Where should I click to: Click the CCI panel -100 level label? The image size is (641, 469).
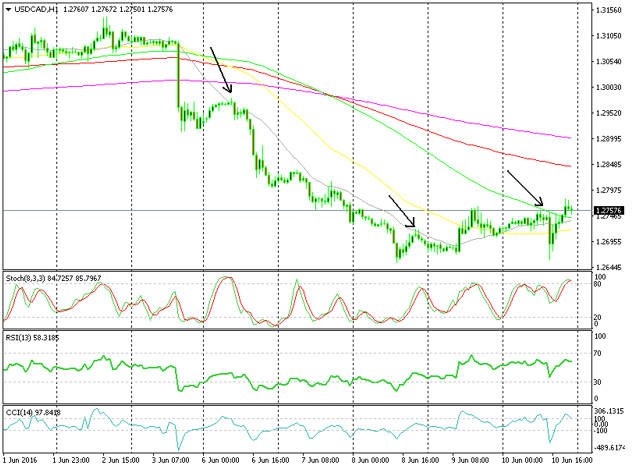tap(602, 431)
